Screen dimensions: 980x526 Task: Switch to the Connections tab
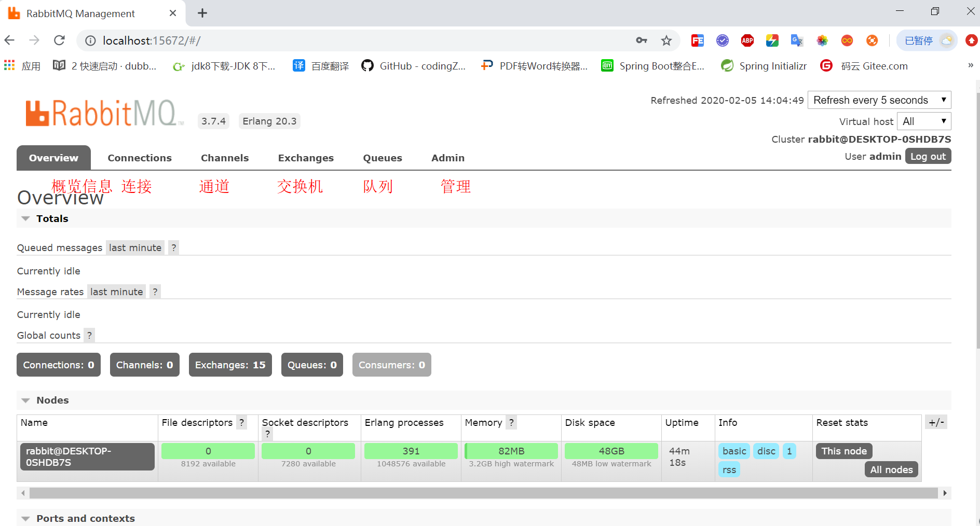[140, 158]
